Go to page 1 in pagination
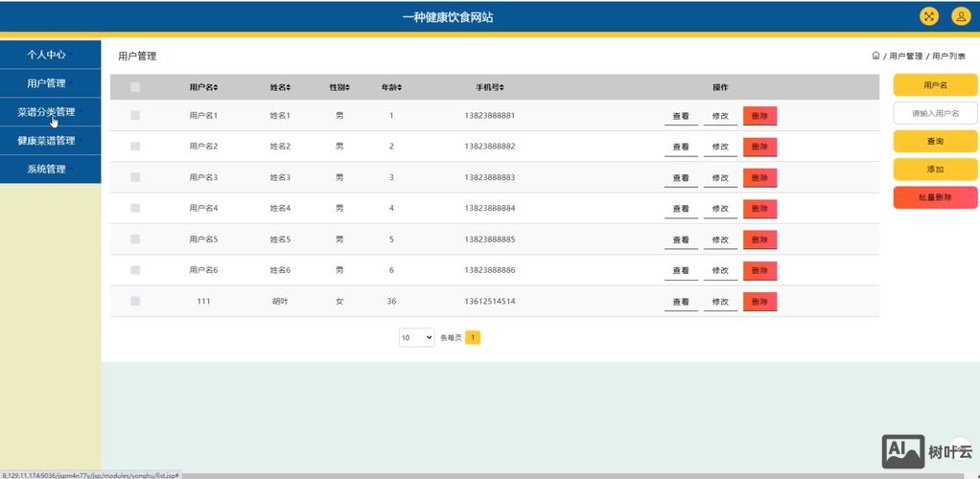Image resolution: width=980 pixels, height=479 pixels. pos(473,338)
